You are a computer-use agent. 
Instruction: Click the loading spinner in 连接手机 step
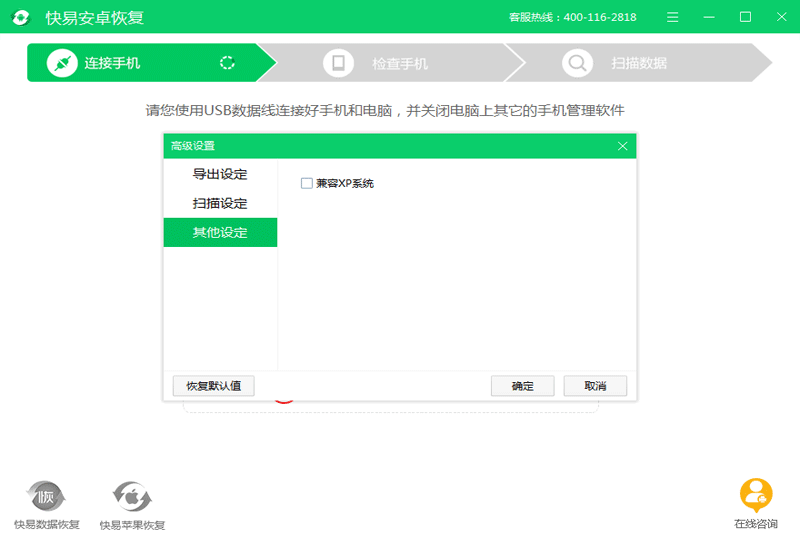pos(227,63)
